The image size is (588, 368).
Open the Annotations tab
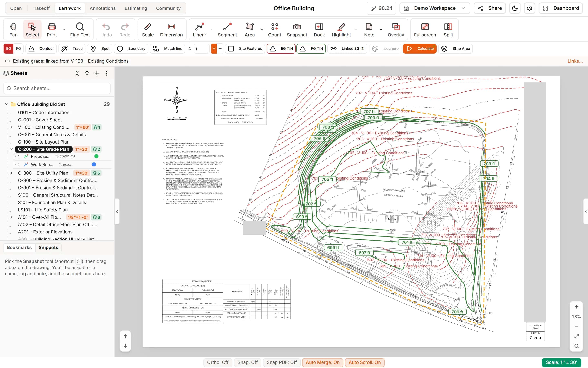tap(102, 8)
